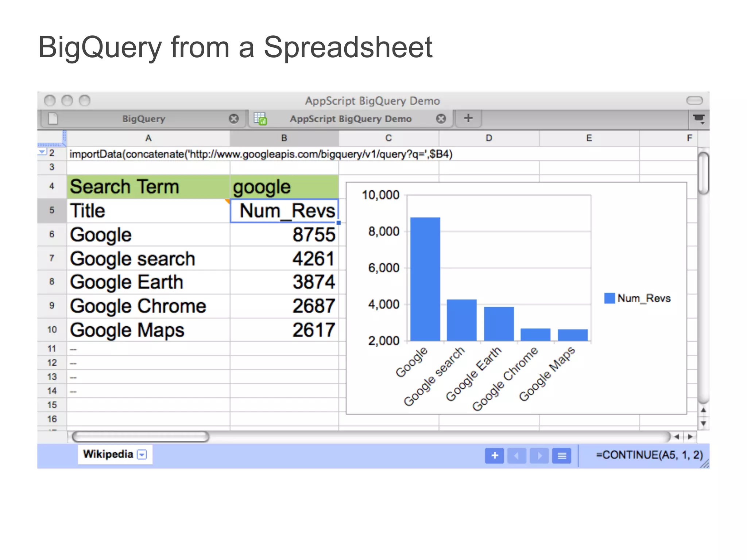Click the spreadsheet icon on AppScript tab
747x560 pixels.
coord(260,119)
